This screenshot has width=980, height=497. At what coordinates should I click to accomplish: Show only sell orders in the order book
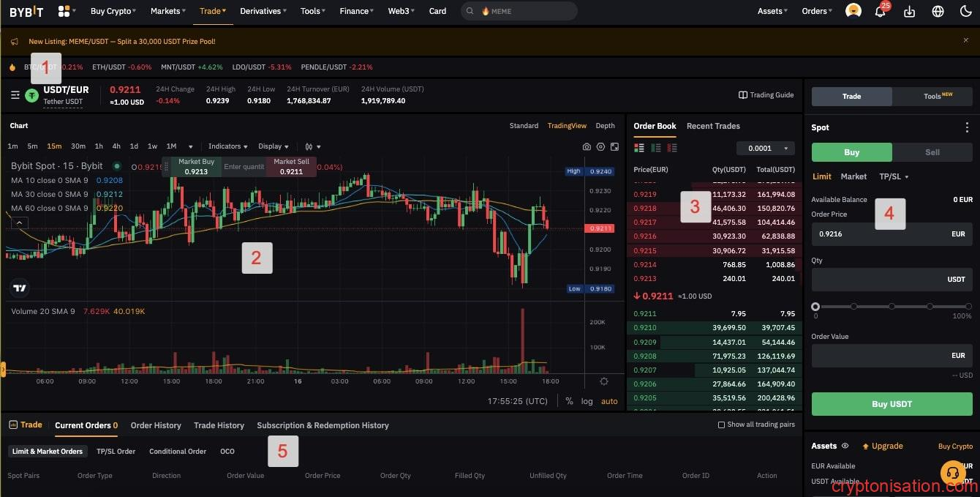tap(672, 148)
